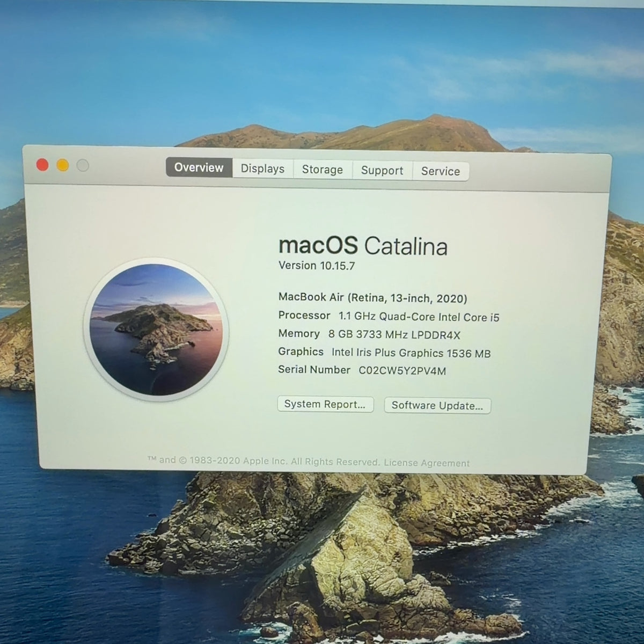Click the Graphics label
The image size is (644, 644).
point(301,352)
